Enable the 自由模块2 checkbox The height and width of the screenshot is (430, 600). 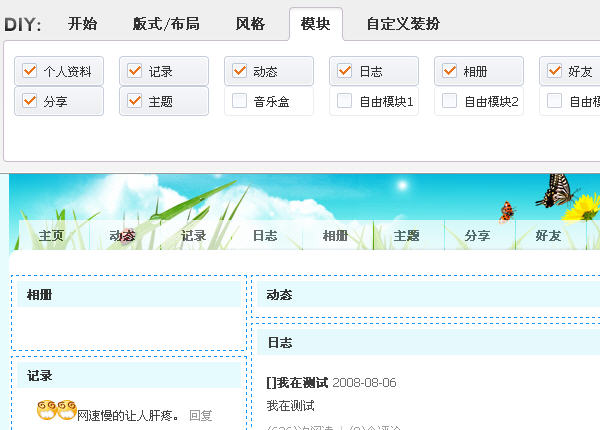tap(450, 101)
